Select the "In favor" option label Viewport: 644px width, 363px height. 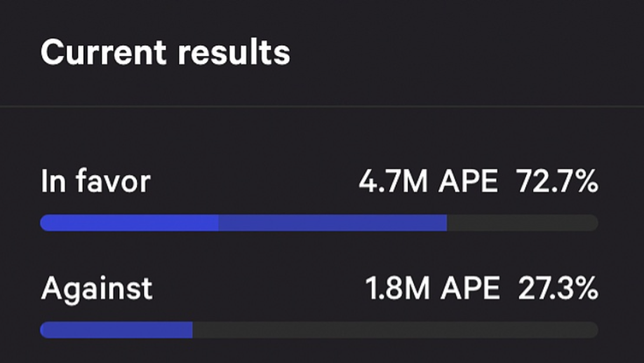(95, 182)
